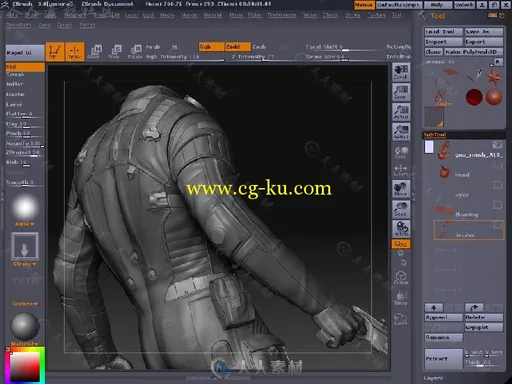Select the red sphere tool thumbnail
Image resolution: width=512 pixels, height=384 pixels.
pyautogui.click(x=474, y=97)
